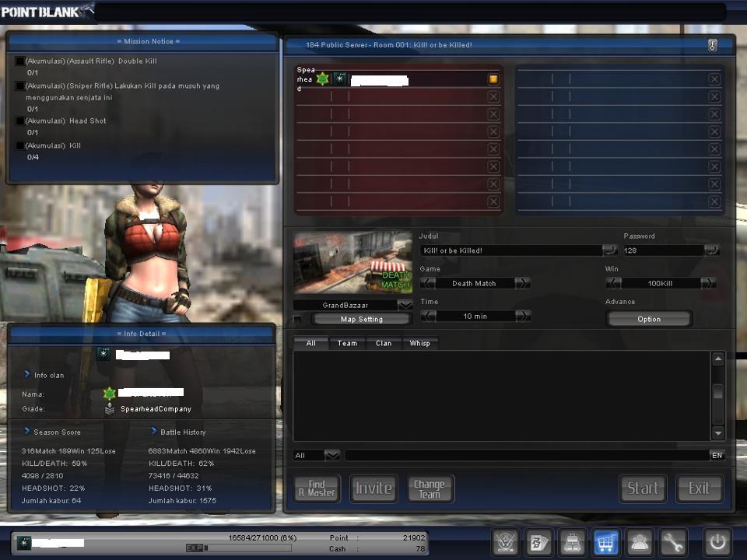Viewport: 747px width, 560px height.
Task: Click the green clan star in player slot
Action: (x=322, y=79)
